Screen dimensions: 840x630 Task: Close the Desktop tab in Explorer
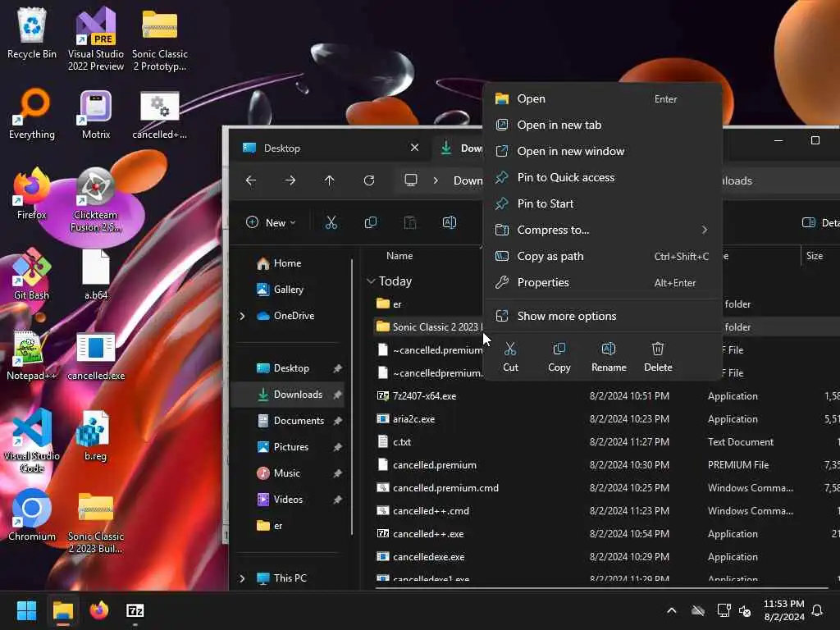pyautogui.click(x=414, y=148)
